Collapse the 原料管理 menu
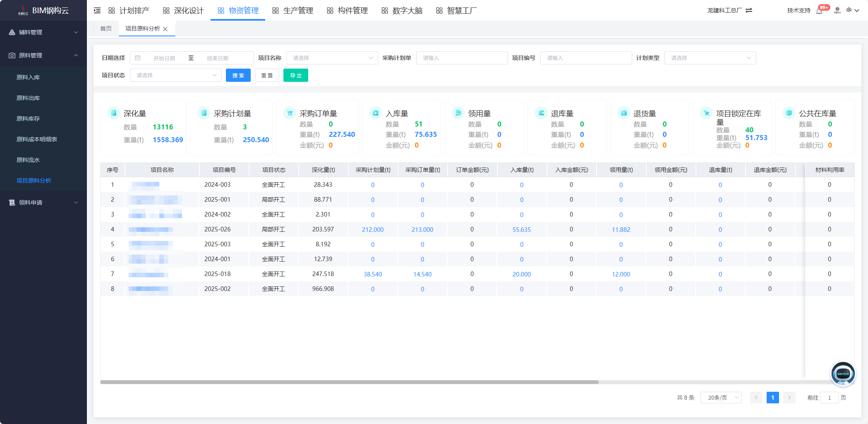 tap(76, 55)
